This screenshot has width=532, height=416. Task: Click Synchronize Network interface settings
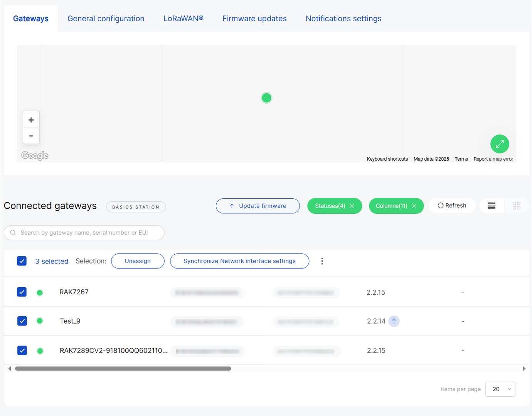point(239,261)
